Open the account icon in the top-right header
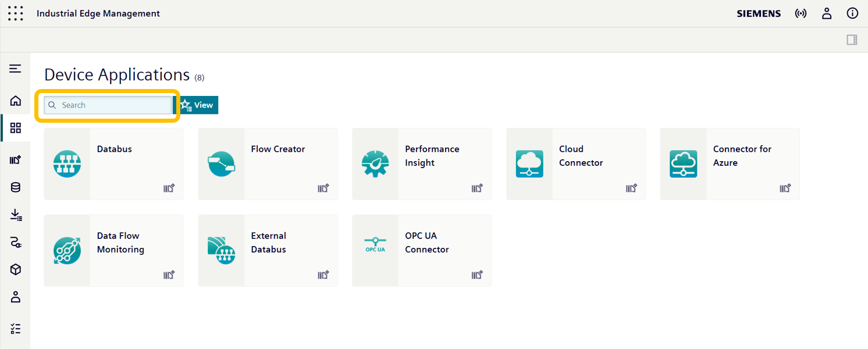The height and width of the screenshot is (349, 868). pyautogui.click(x=827, y=13)
